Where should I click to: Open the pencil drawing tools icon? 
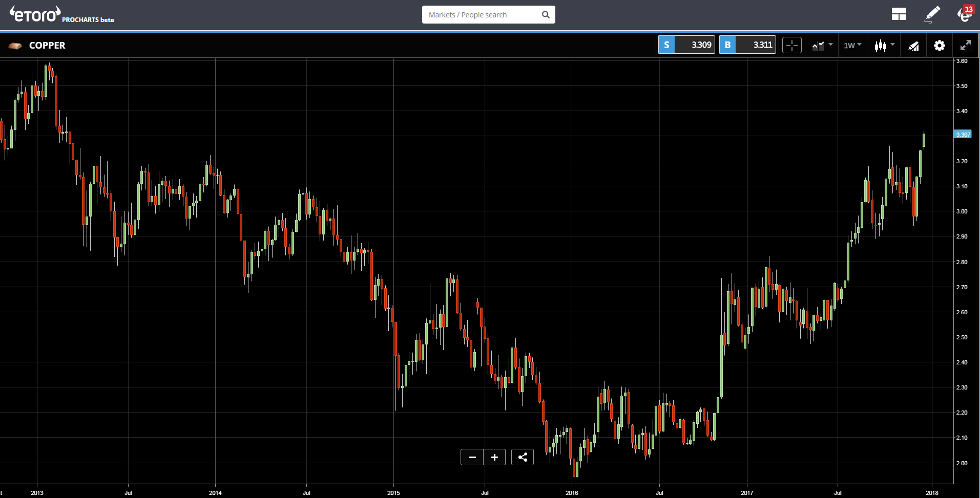[932, 14]
